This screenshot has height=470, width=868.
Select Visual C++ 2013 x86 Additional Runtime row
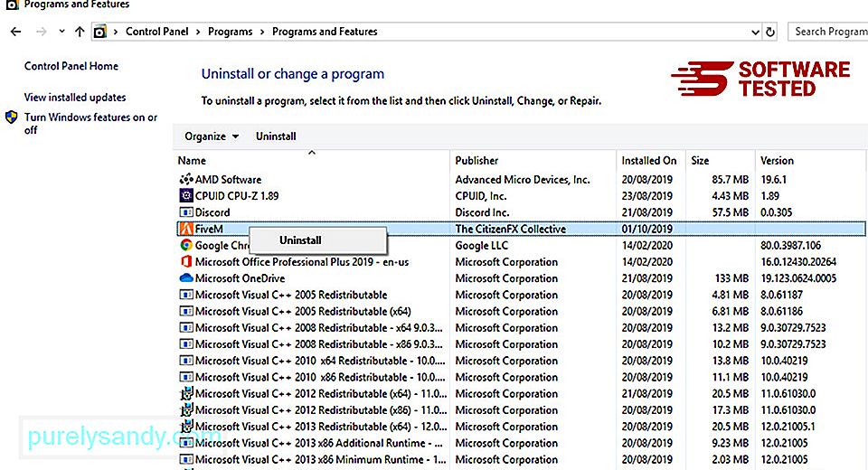point(319,443)
